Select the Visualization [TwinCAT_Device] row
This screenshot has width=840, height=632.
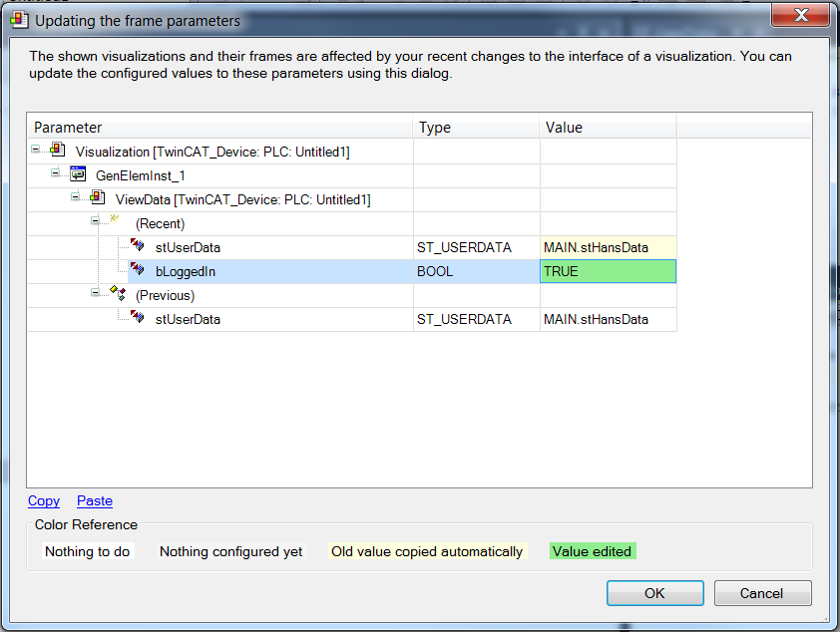click(212, 152)
